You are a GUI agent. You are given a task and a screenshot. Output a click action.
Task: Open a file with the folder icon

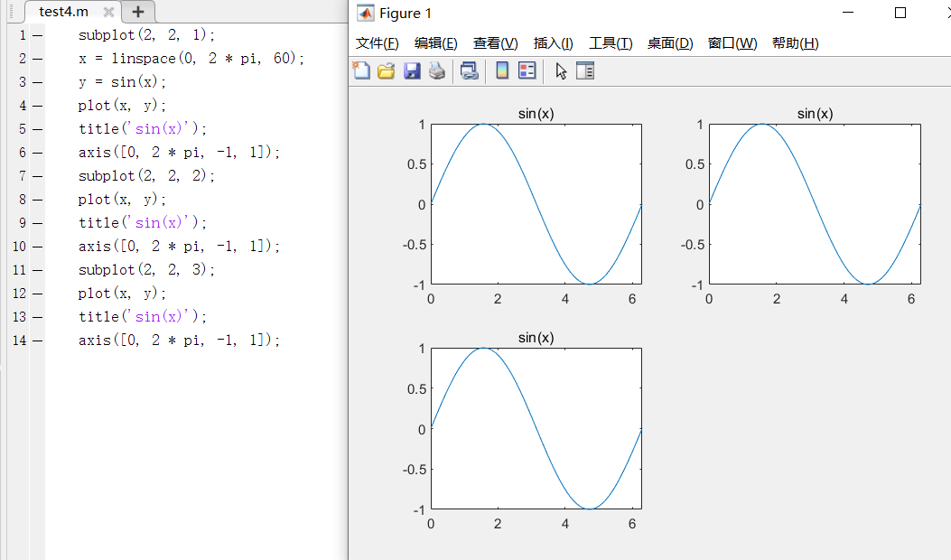tap(386, 71)
